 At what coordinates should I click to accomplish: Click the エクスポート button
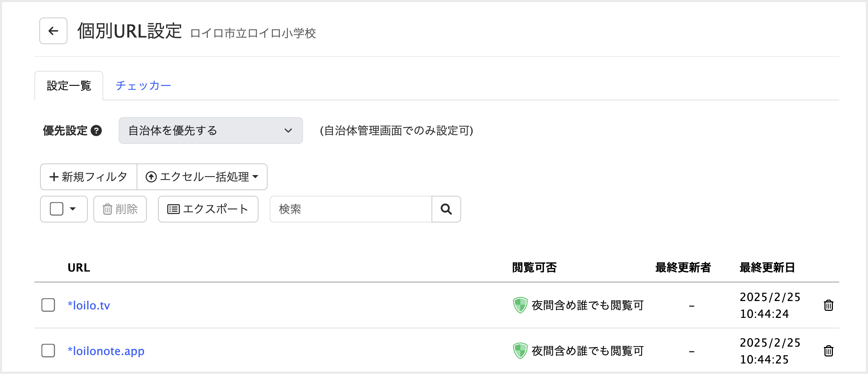pyautogui.click(x=208, y=209)
